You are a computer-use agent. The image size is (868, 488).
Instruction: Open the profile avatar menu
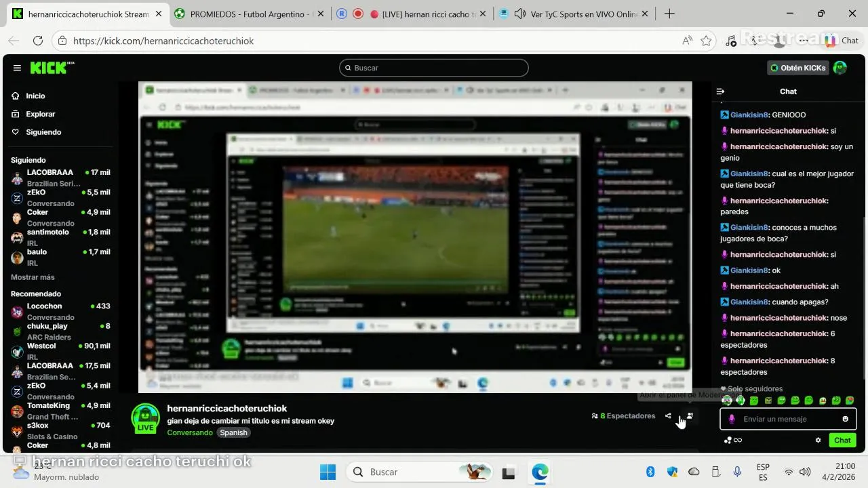point(840,68)
